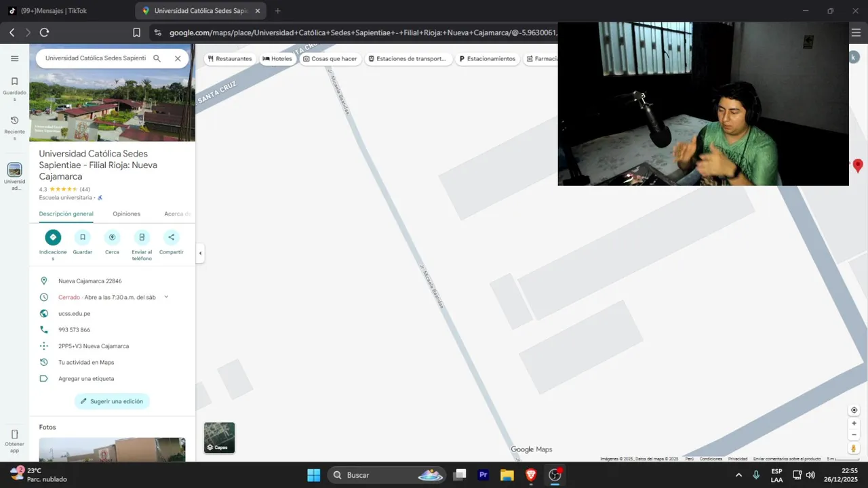Click the taskbar volume icon
868x488 pixels.
click(x=810, y=475)
